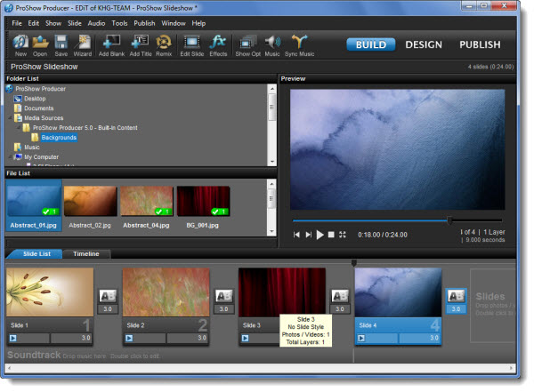Toggle full screen preview icon
This screenshot has height=392, width=534.
[343, 235]
